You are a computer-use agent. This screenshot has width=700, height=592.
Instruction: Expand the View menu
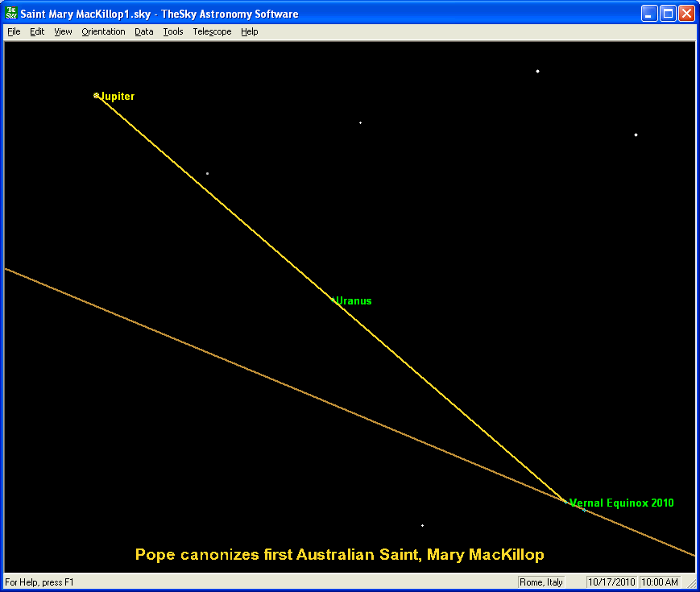tap(63, 31)
